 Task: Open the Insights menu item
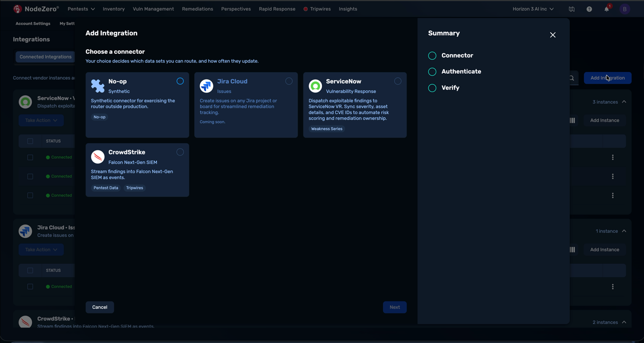pyautogui.click(x=348, y=9)
